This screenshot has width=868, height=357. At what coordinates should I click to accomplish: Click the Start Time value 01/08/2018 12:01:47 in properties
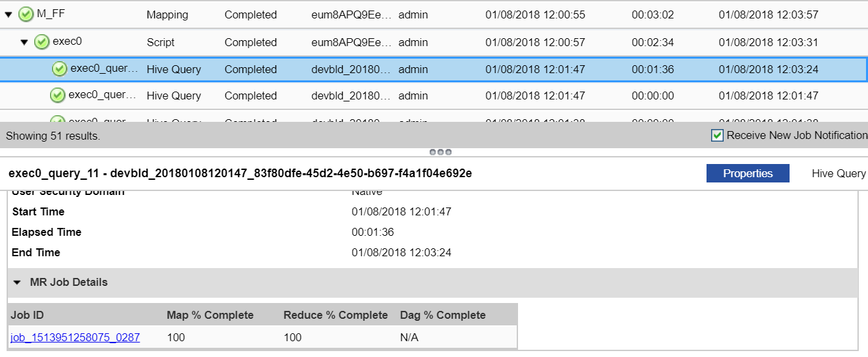tap(401, 211)
